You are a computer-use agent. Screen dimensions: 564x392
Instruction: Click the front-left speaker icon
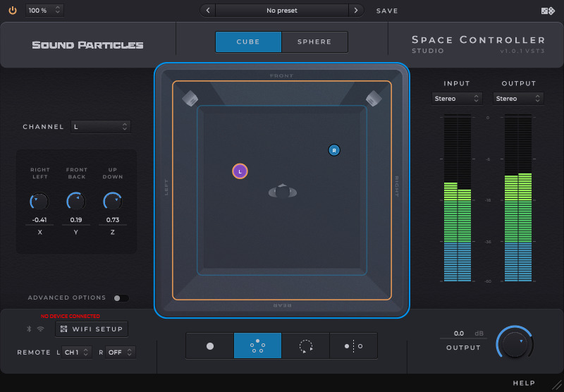tap(190, 98)
